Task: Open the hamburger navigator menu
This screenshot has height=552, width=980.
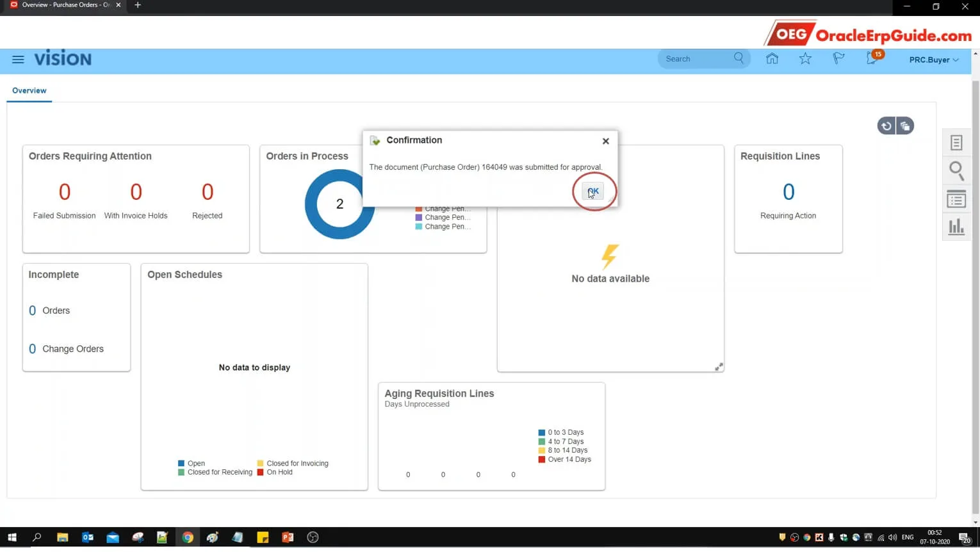Action: point(18,59)
